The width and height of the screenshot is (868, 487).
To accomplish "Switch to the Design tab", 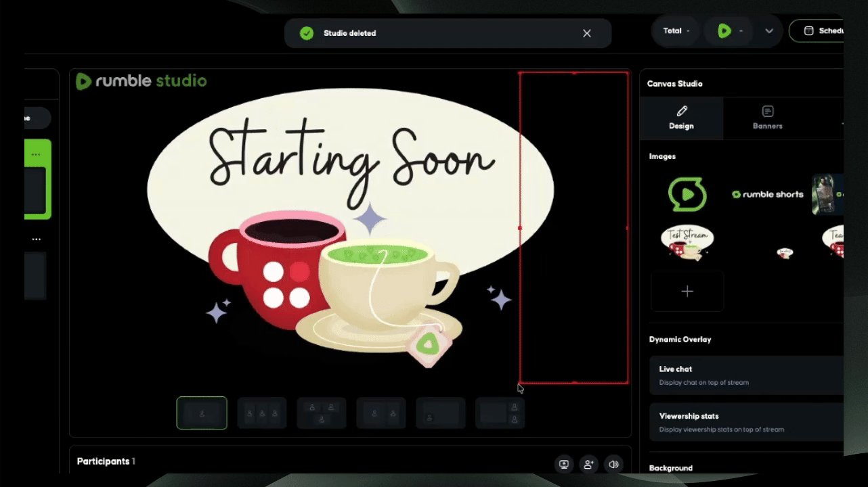I will [x=681, y=118].
